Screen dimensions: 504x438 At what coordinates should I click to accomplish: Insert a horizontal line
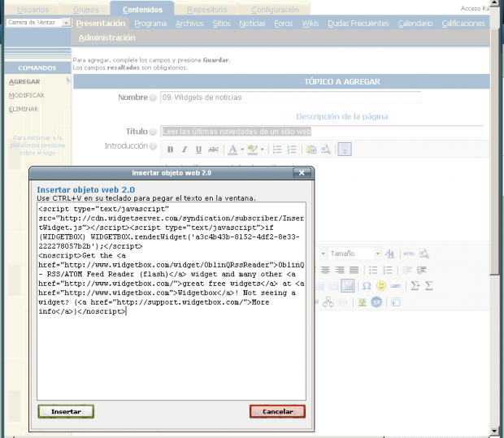396,286
